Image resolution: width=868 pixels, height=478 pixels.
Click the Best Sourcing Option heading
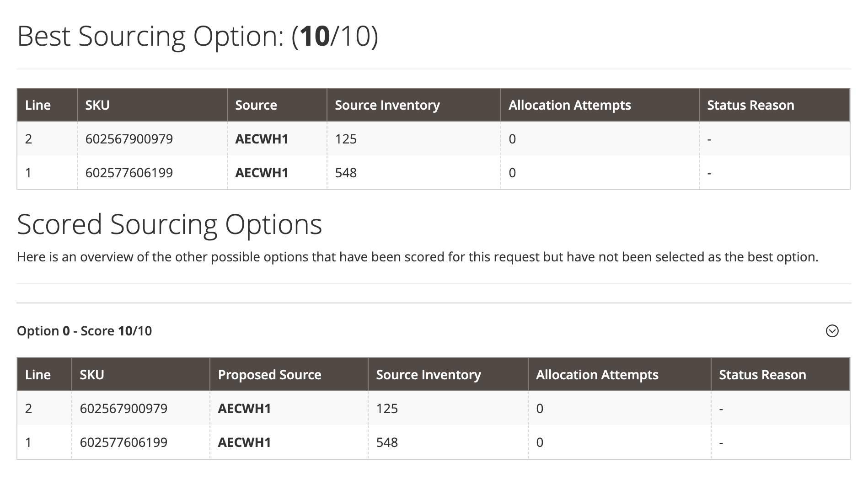click(x=198, y=36)
